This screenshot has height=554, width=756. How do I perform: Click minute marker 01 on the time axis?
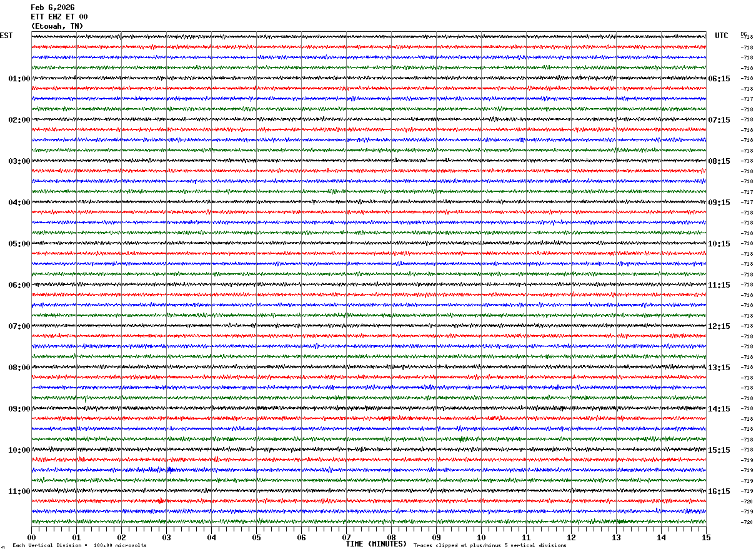tap(76, 537)
